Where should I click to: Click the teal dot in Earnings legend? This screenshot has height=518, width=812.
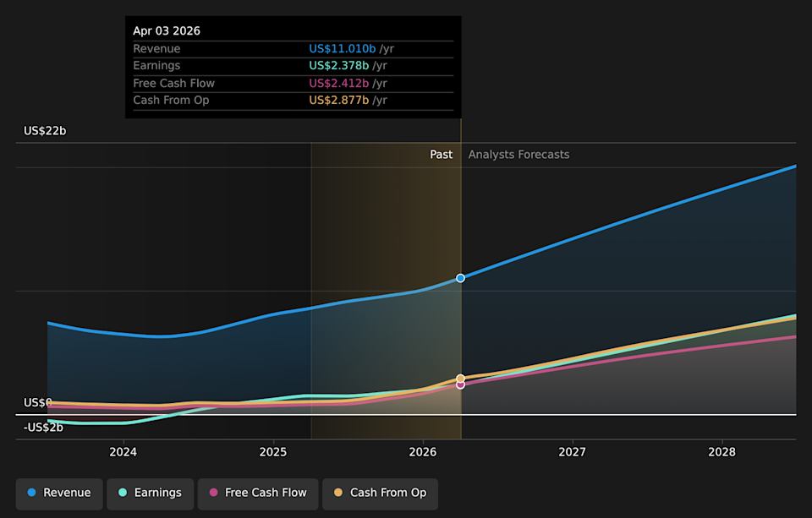(123, 493)
